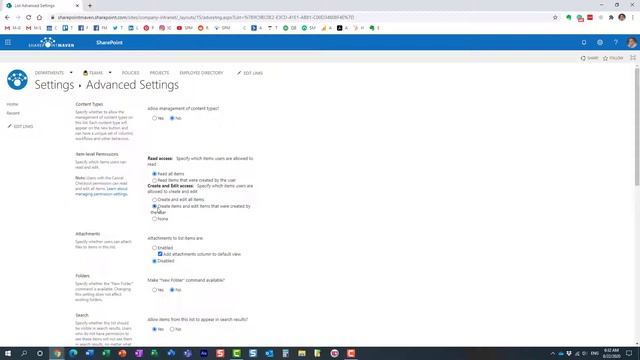Open the SharePoint settings gear
The height and width of the screenshot is (360, 640).
[600, 42]
